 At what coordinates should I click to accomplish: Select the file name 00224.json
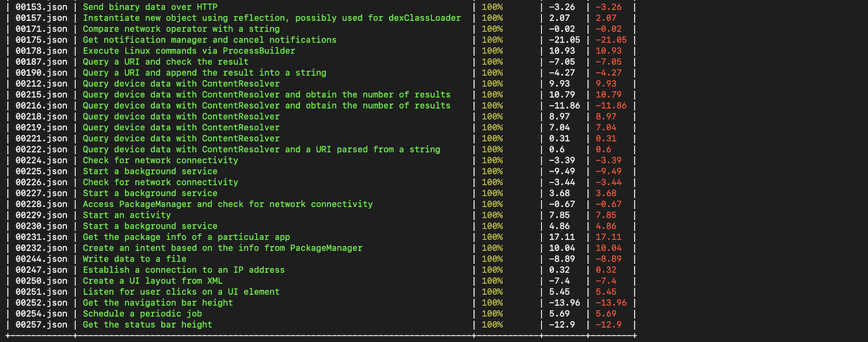click(41, 160)
